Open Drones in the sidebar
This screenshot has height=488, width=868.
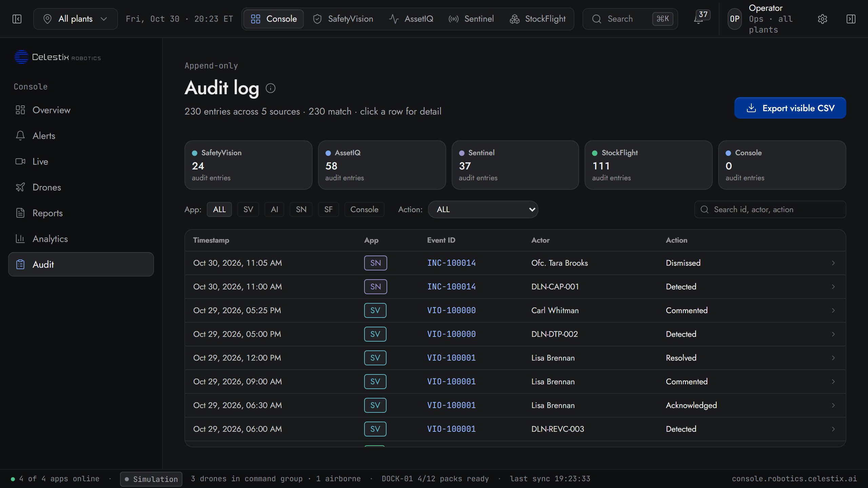tap(81, 187)
